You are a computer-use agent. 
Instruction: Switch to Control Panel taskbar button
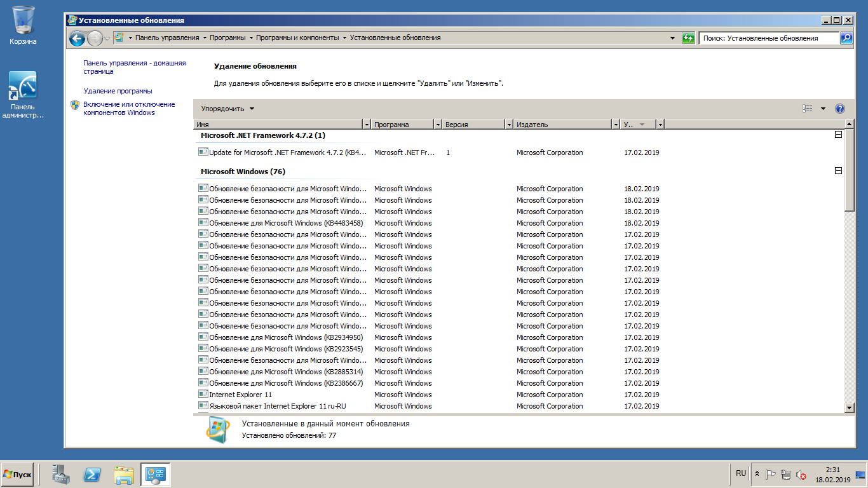coord(155,474)
